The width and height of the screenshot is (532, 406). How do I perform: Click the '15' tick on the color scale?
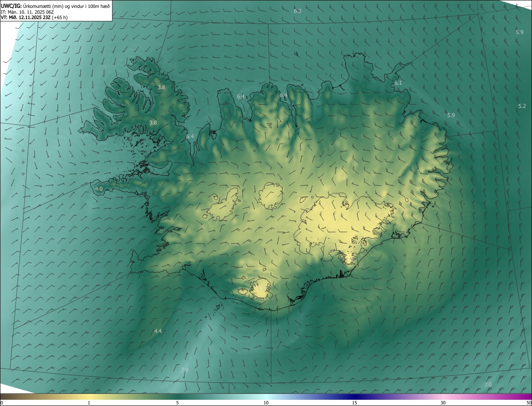[355, 403]
